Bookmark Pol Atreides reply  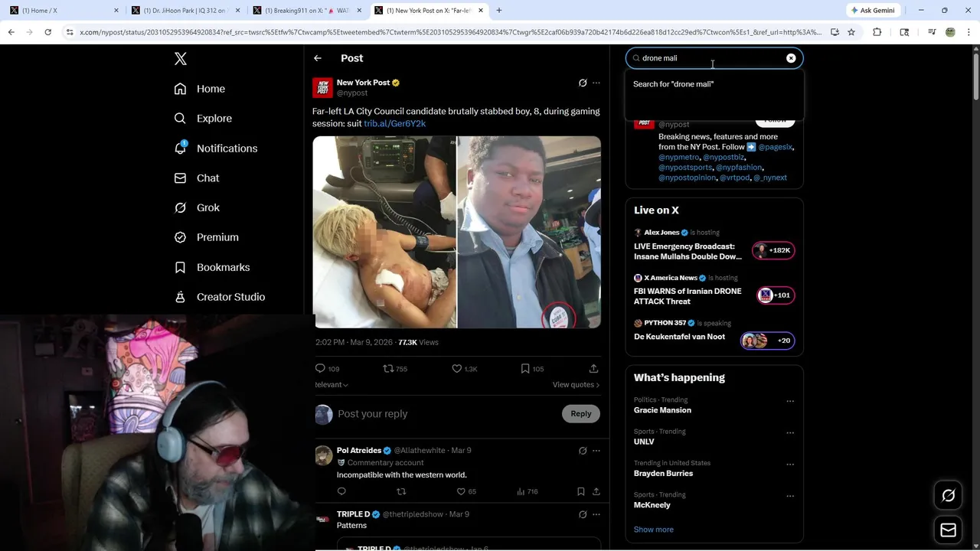[x=580, y=491]
